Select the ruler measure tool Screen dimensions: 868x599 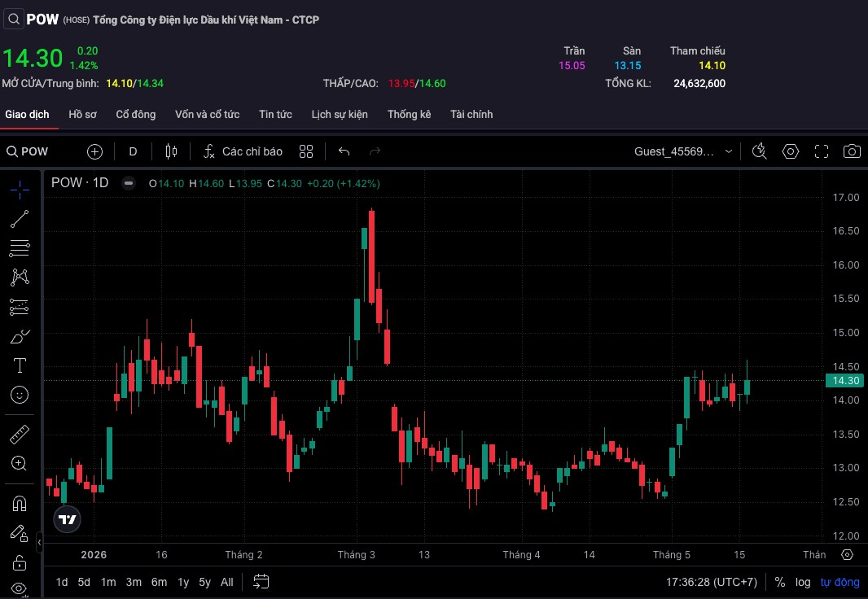point(20,434)
